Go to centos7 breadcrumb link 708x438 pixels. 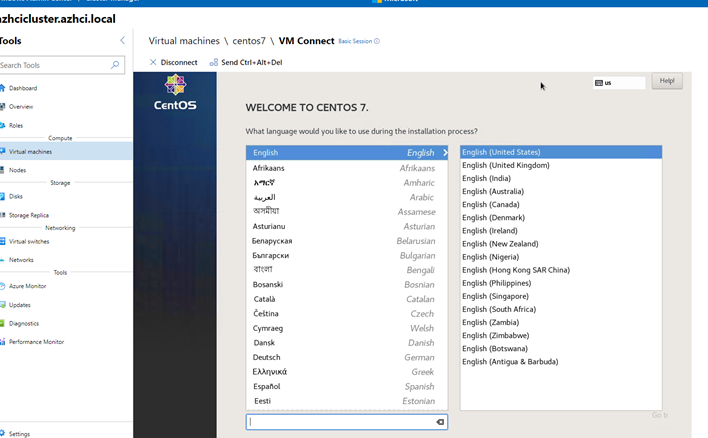pyautogui.click(x=249, y=41)
